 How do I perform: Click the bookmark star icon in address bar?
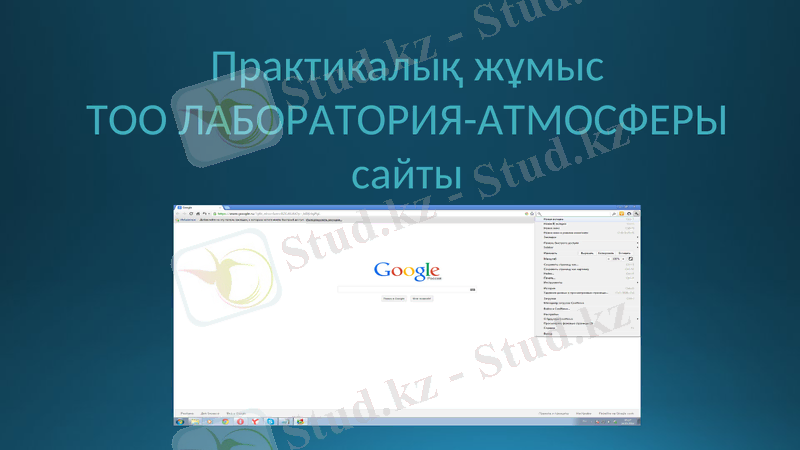click(532, 214)
